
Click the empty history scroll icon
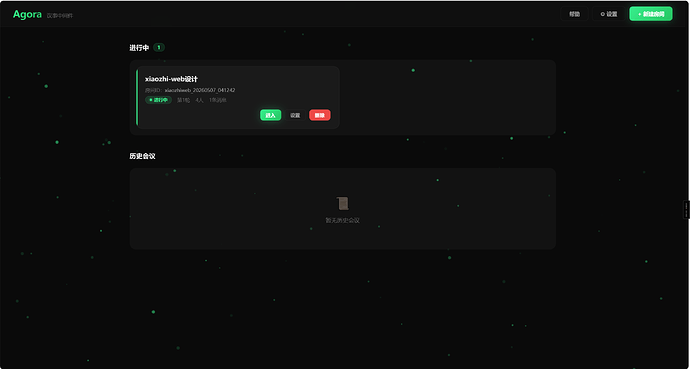pyautogui.click(x=342, y=204)
